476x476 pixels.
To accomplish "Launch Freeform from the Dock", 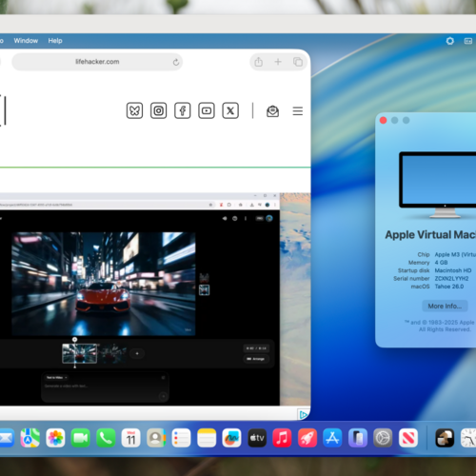I will (x=231, y=438).
